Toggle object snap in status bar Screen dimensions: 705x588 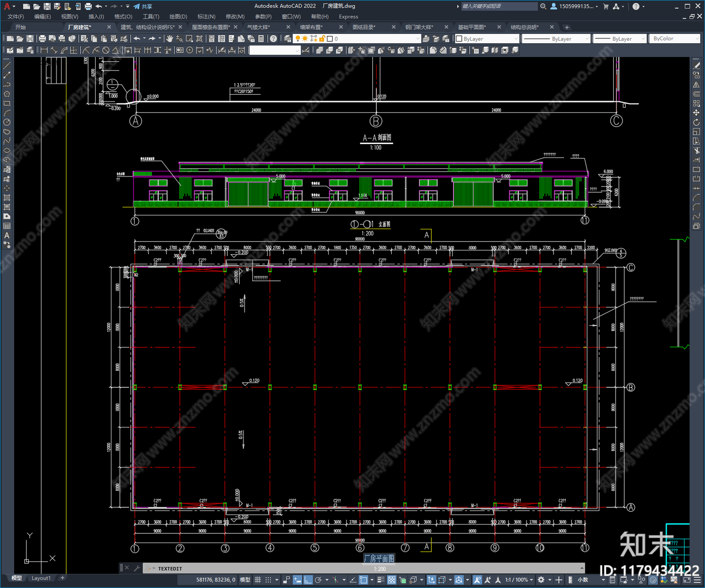[364, 580]
